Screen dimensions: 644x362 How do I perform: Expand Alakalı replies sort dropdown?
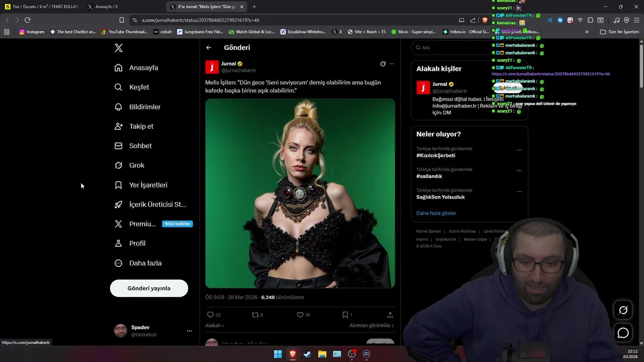click(x=215, y=326)
